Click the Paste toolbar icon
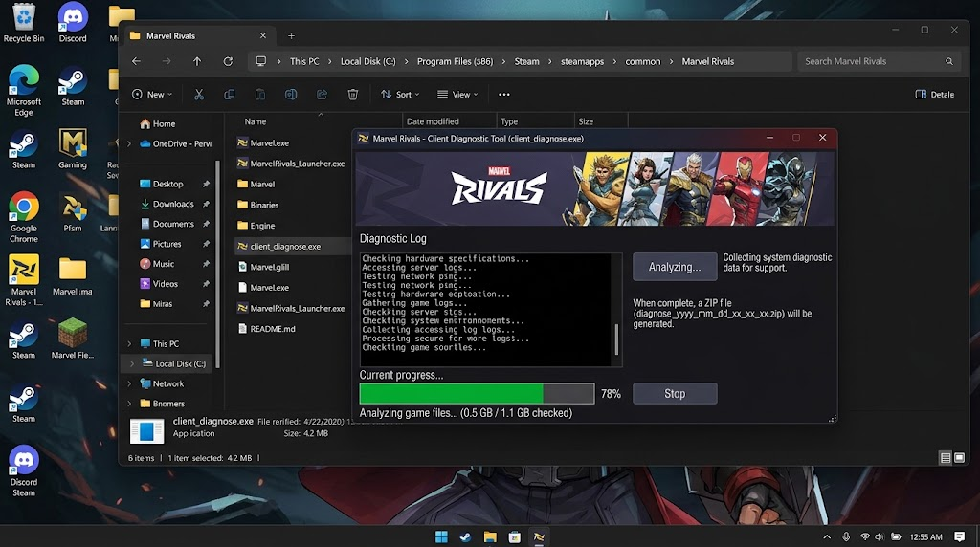The width and height of the screenshot is (980, 547). pyautogui.click(x=260, y=95)
